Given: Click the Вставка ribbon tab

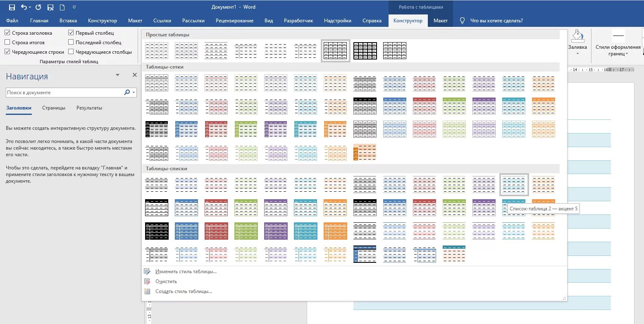Looking at the screenshot, I should [x=68, y=21].
